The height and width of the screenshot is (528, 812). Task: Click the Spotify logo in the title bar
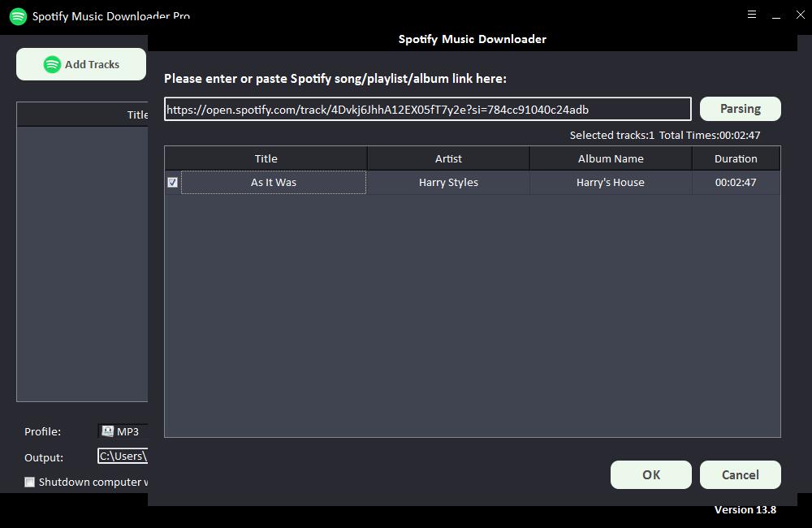tap(18, 16)
